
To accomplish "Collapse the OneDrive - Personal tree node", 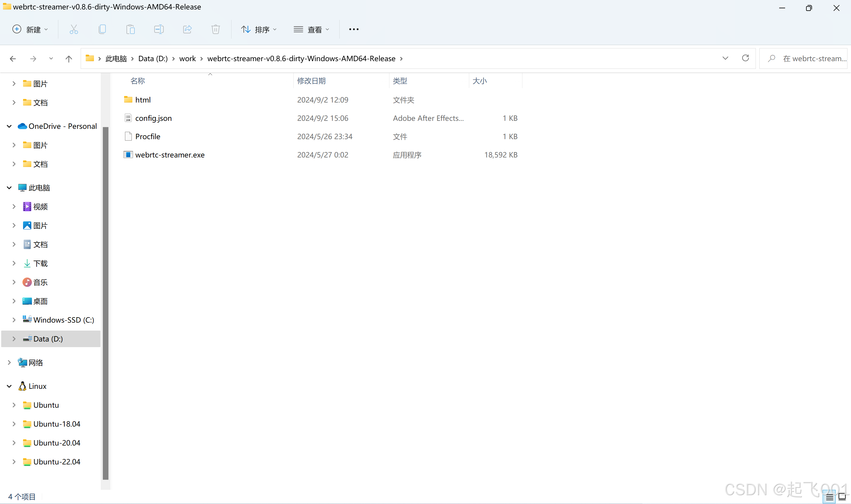I will tap(9, 126).
